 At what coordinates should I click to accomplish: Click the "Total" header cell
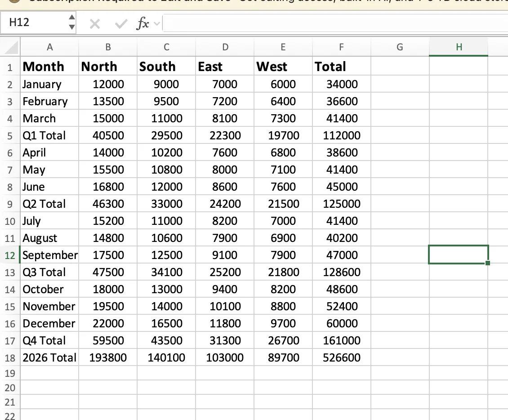pos(342,67)
